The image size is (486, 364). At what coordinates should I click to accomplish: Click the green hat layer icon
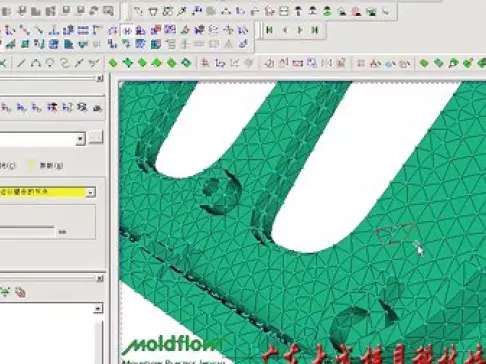(x=327, y=12)
